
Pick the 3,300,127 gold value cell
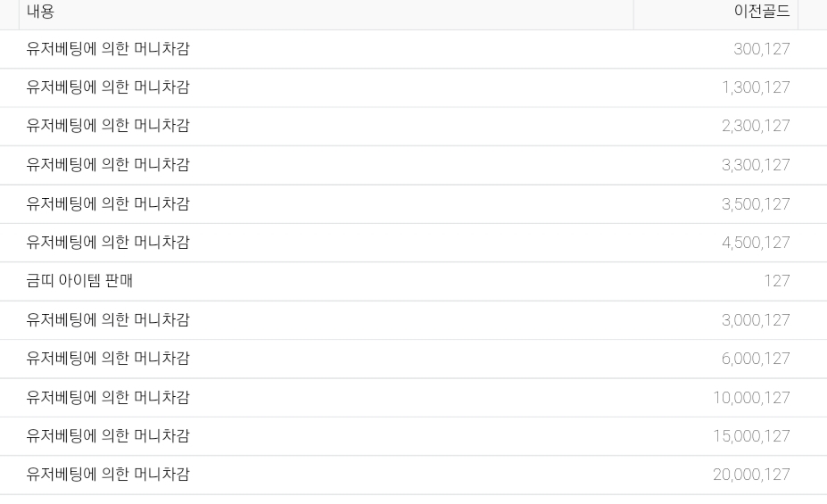click(x=756, y=165)
